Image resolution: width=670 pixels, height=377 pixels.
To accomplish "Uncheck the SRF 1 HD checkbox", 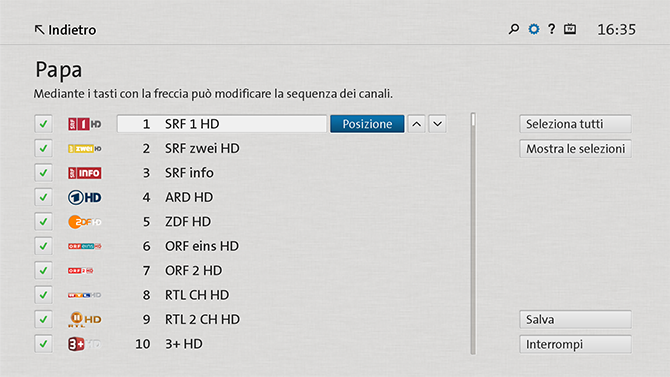I will click(43, 124).
